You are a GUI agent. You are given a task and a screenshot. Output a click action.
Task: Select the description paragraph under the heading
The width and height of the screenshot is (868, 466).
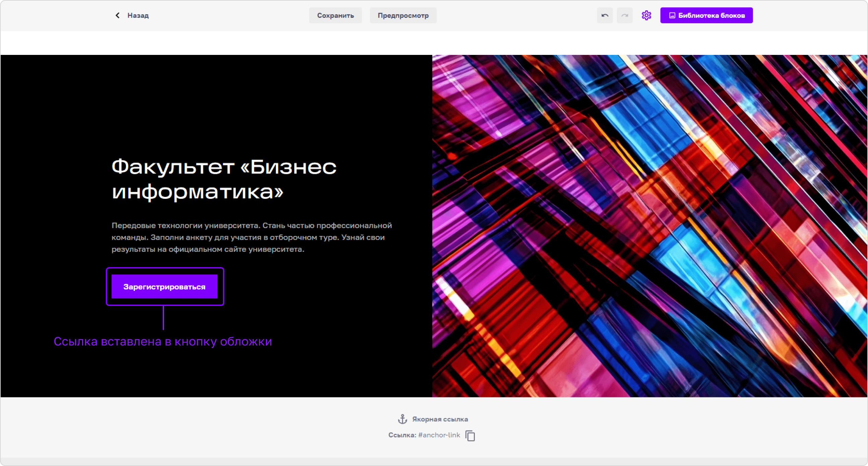[252, 237]
